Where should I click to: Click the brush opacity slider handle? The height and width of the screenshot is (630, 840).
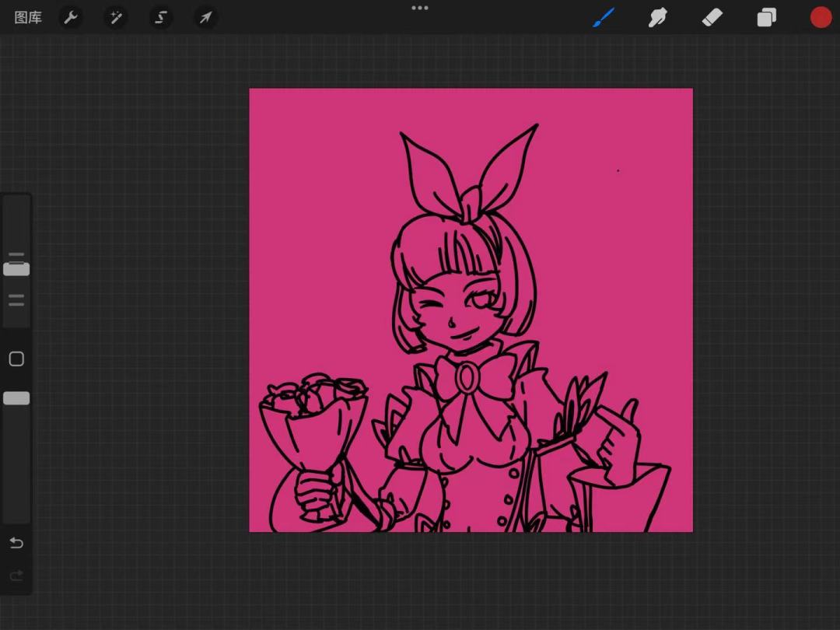(16, 398)
